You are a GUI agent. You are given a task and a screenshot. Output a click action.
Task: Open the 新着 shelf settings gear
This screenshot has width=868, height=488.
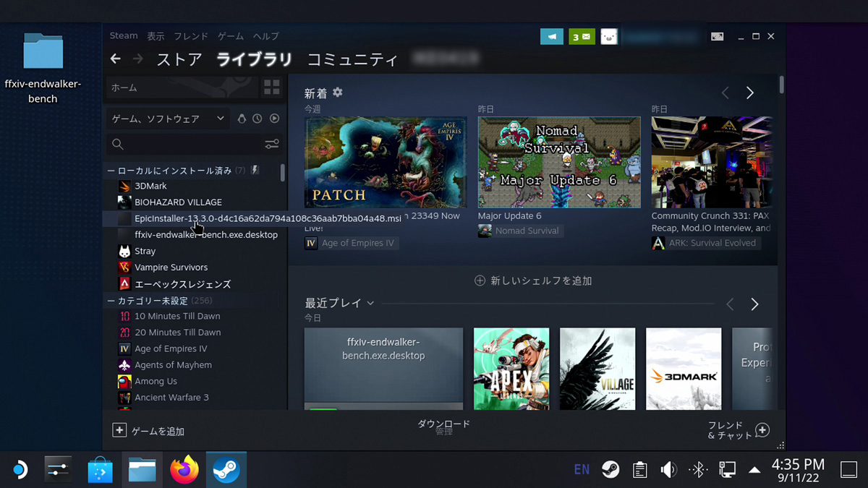337,93
